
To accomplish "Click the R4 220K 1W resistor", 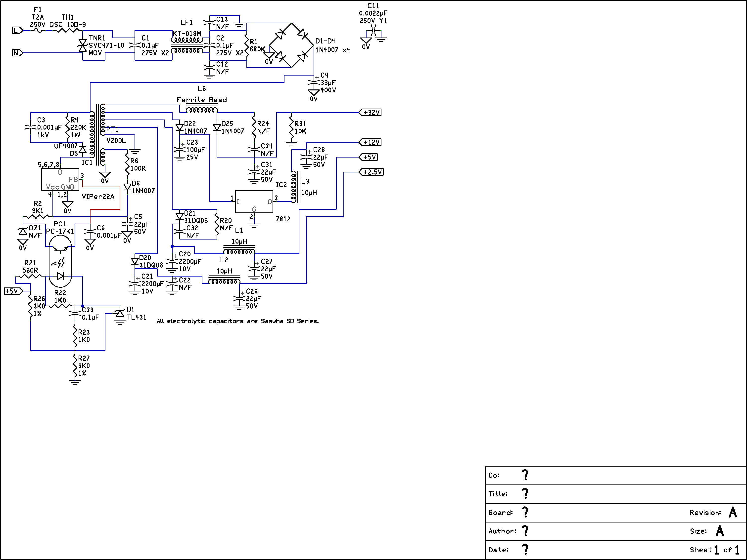I will tap(68, 127).
